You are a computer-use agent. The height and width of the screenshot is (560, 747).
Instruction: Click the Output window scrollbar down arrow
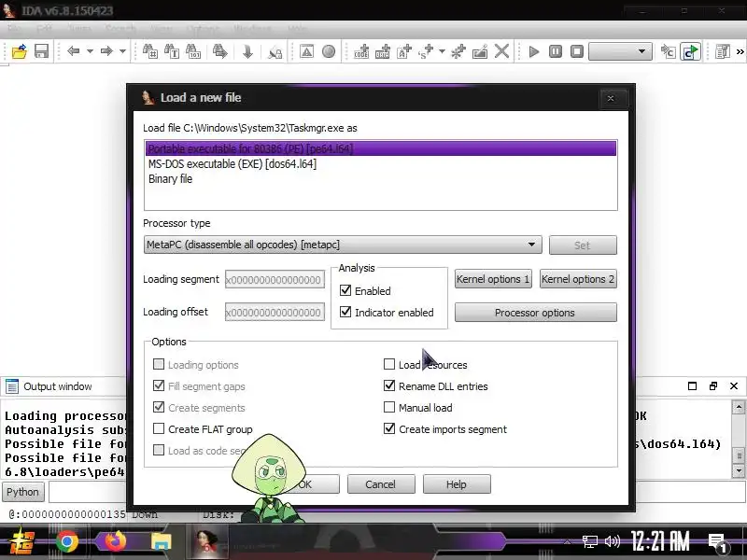(739, 471)
